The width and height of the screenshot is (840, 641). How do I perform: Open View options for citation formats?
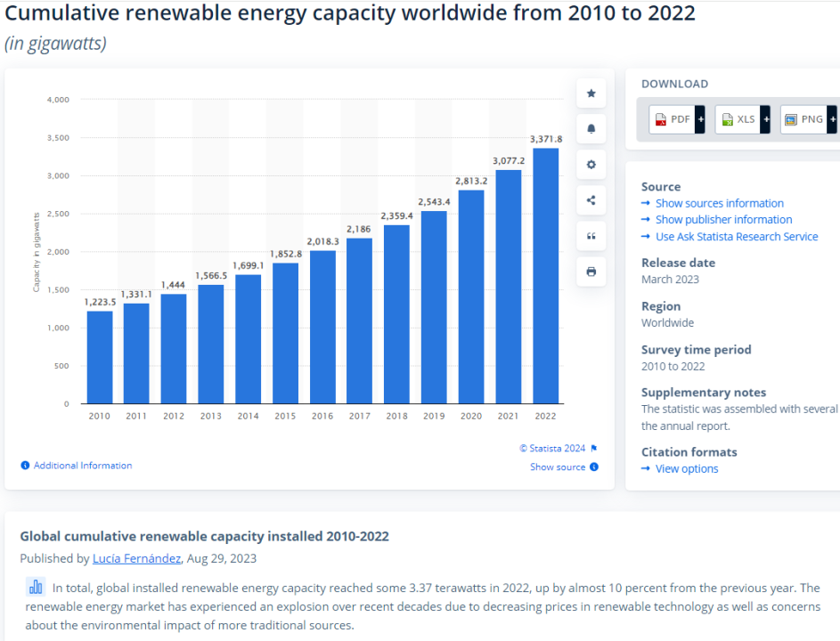point(686,469)
